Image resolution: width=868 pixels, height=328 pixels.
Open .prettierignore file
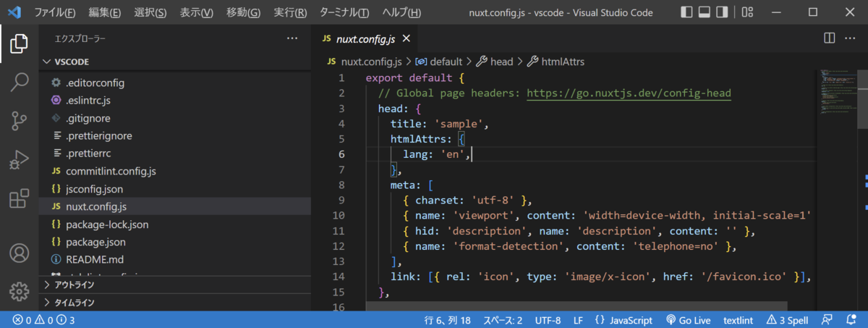(x=175, y=136)
